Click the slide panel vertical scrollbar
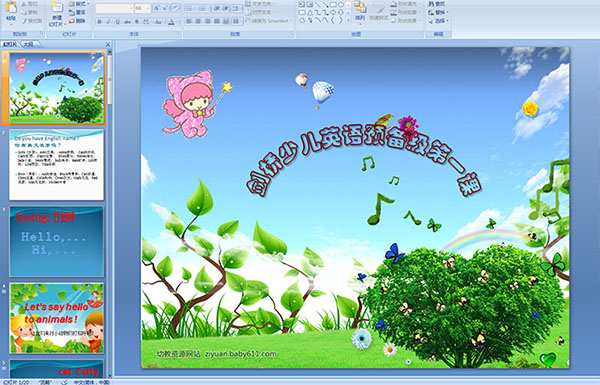600x385 pixels. point(110,214)
